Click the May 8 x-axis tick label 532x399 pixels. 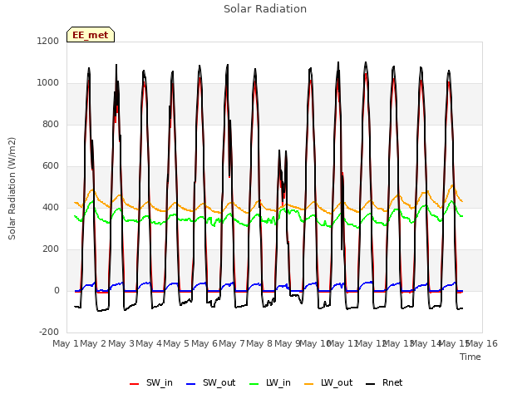(259, 344)
